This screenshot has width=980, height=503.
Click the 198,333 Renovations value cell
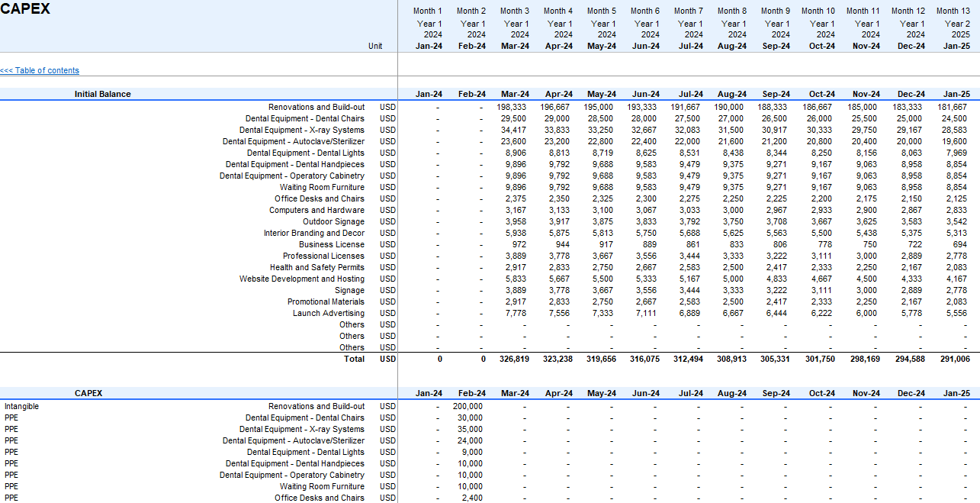pos(511,108)
